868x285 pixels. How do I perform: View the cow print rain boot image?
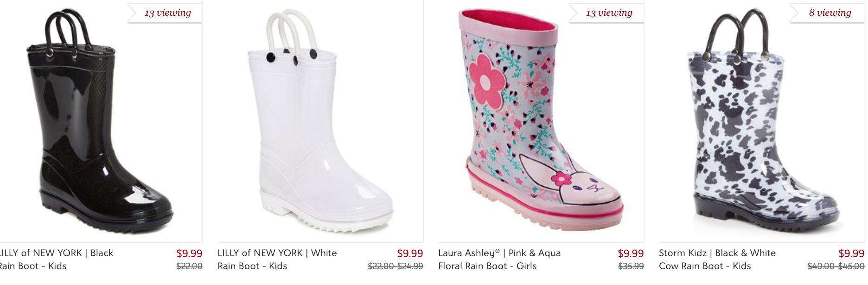(762, 121)
